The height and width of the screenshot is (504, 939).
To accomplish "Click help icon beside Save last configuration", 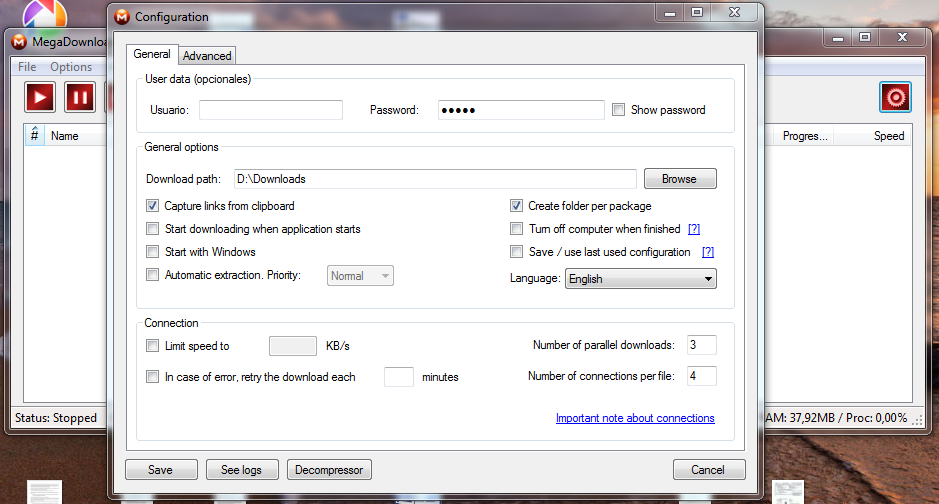I will [708, 252].
